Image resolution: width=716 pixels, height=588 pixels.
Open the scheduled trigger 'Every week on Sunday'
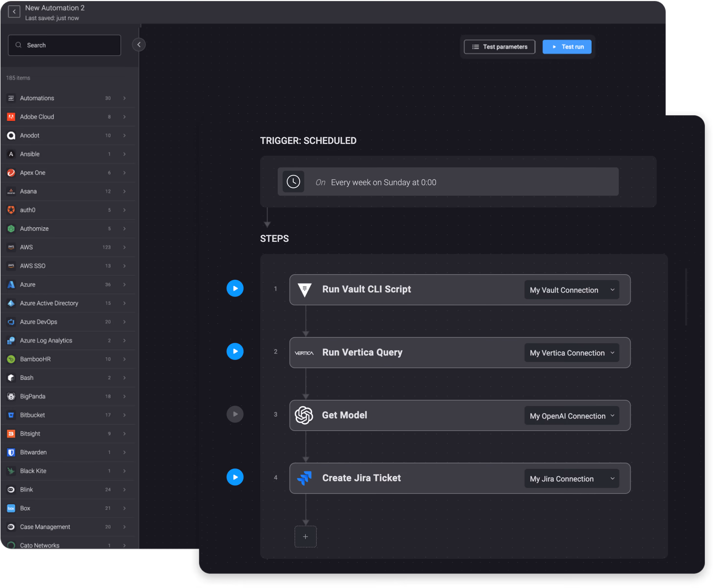(448, 182)
